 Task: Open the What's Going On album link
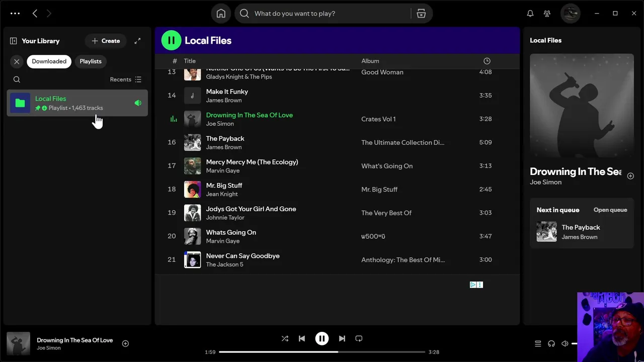click(387, 166)
